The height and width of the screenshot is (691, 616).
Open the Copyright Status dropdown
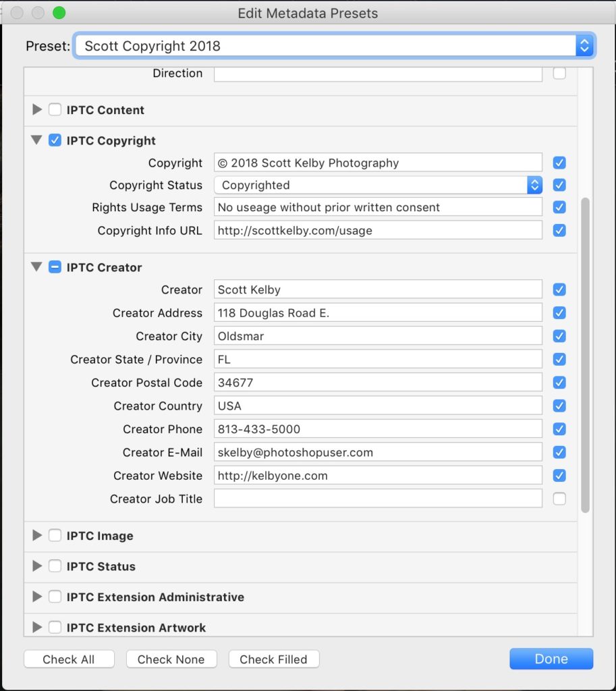378,185
